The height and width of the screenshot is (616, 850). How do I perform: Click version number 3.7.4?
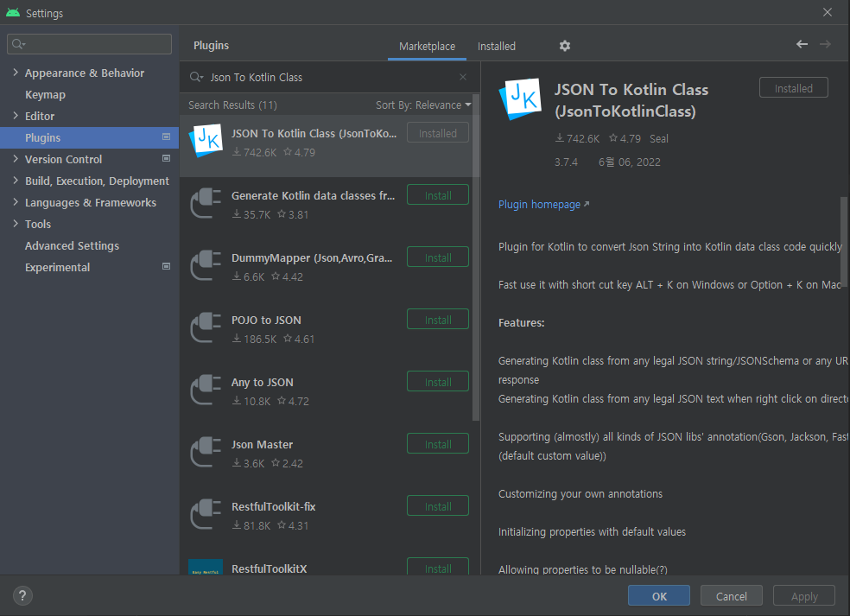566,162
